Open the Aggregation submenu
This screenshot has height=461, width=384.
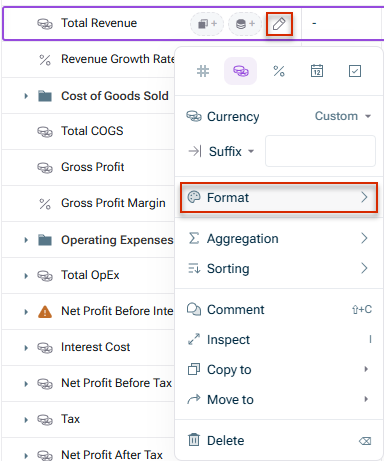[x=279, y=239]
